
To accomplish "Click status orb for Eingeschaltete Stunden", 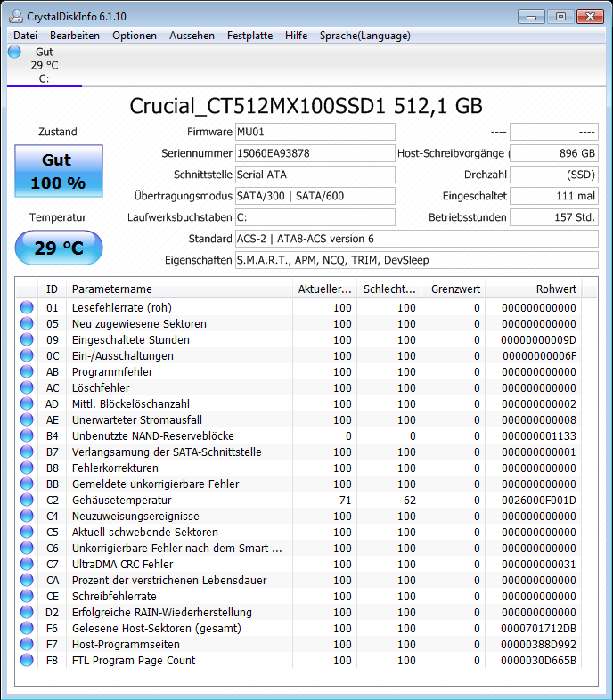I will coord(27,339).
